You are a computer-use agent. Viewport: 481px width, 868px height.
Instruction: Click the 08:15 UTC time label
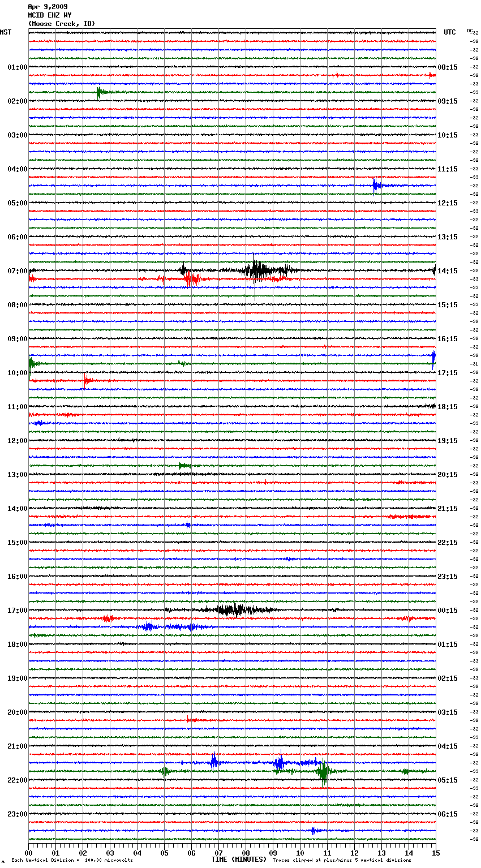point(448,67)
